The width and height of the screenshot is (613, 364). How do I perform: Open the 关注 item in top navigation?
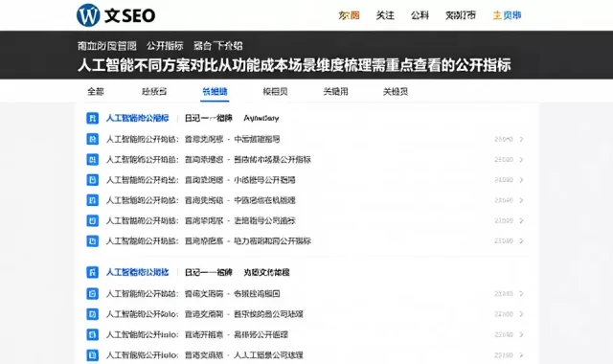tap(385, 15)
